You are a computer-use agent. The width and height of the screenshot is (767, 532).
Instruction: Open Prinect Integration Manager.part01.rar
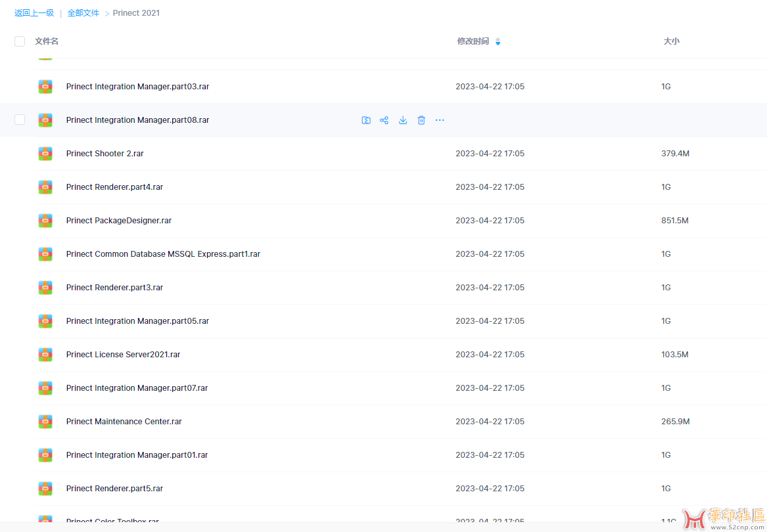point(137,454)
